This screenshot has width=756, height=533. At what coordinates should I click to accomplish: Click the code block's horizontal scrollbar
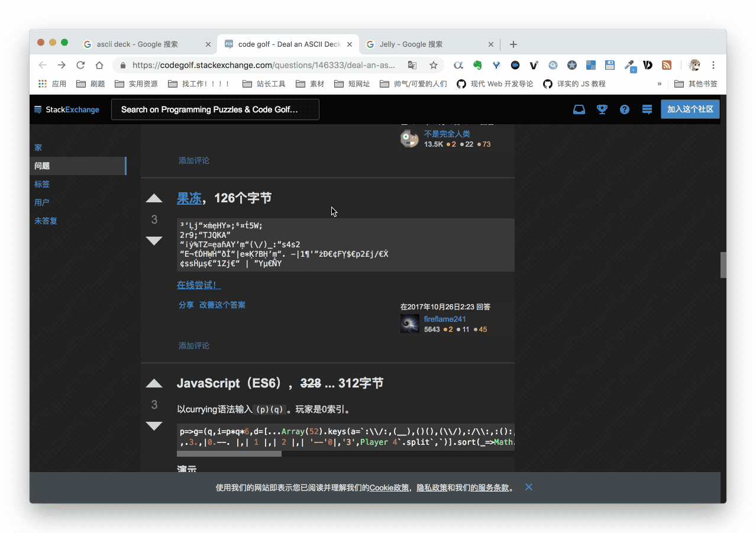click(x=228, y=454)
